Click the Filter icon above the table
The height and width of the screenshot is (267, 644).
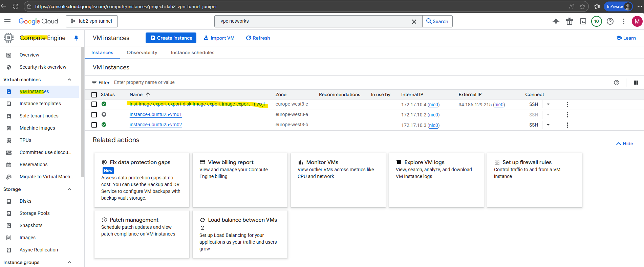(x=94, y=83)
